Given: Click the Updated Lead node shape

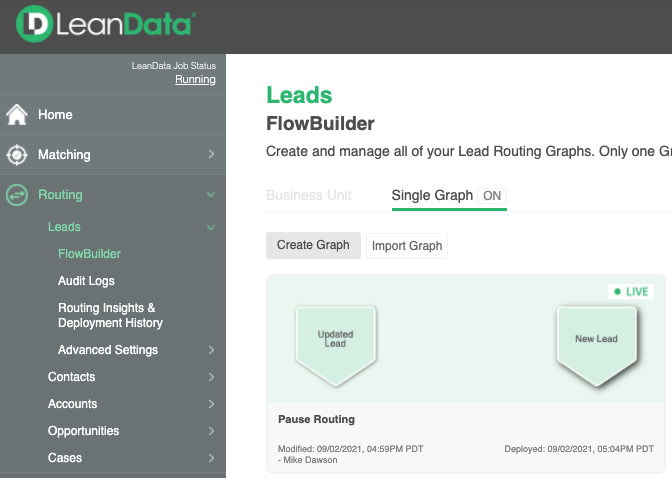Looking at the screenshot, I should [335, 343].
